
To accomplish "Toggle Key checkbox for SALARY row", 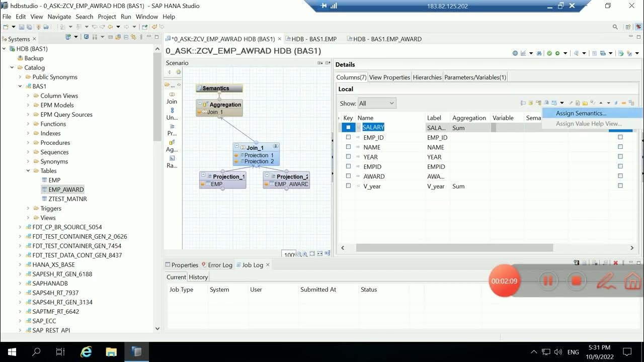I will (348, 127).
